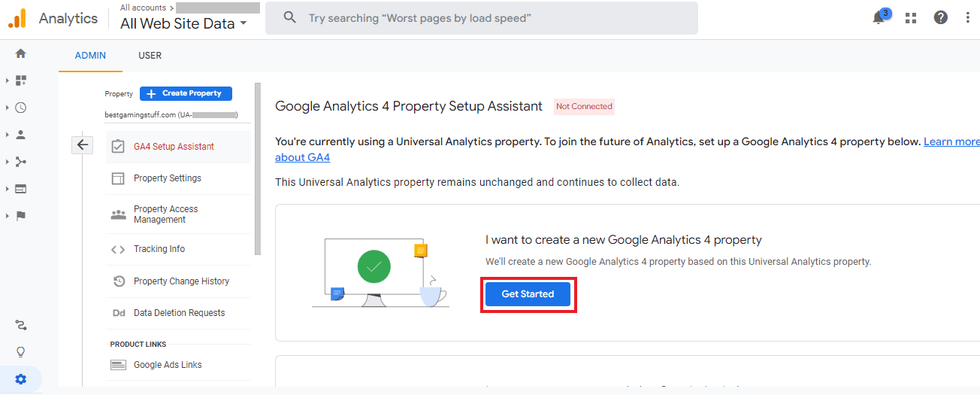Screen dimensions: 980x395
Task: Click the Learn more link
Action: point(951,141)
